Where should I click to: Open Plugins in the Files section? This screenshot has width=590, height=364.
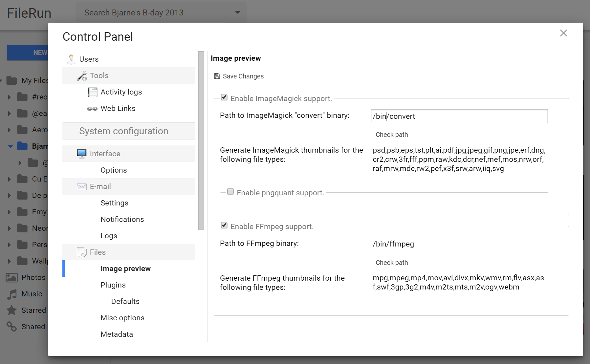coord(113,285)
